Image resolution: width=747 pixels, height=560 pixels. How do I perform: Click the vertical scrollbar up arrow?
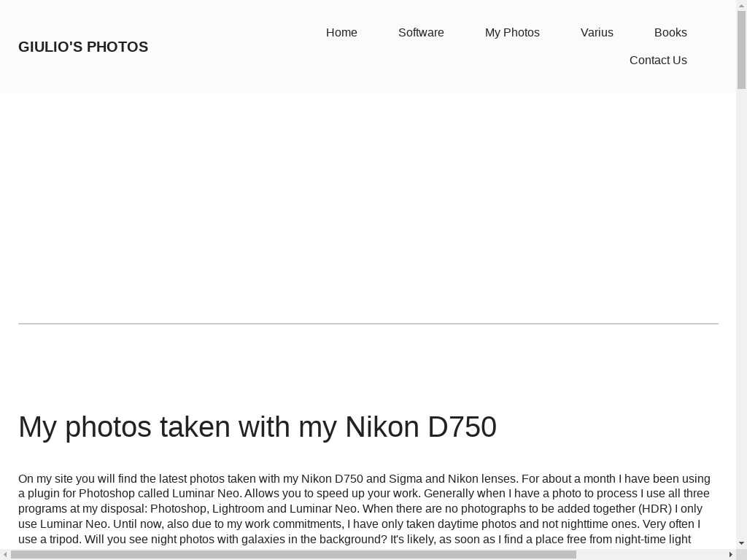(x=741, y=5)
